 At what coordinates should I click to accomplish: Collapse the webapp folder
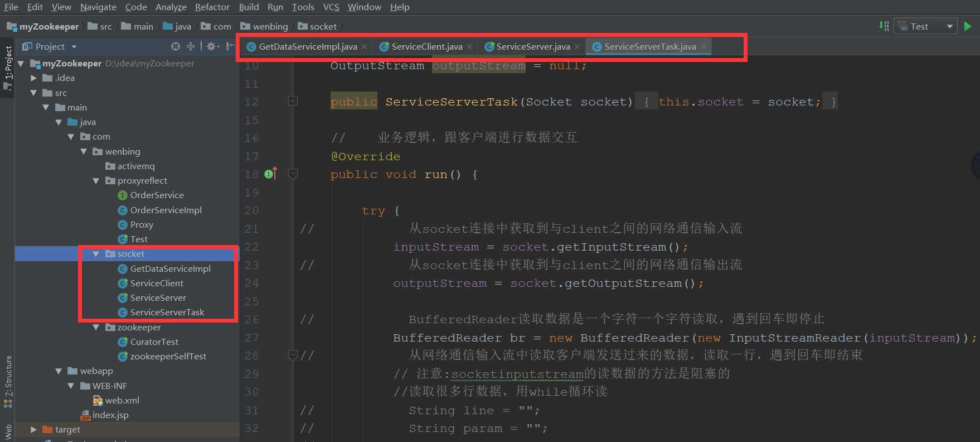[x=59, y=371]
